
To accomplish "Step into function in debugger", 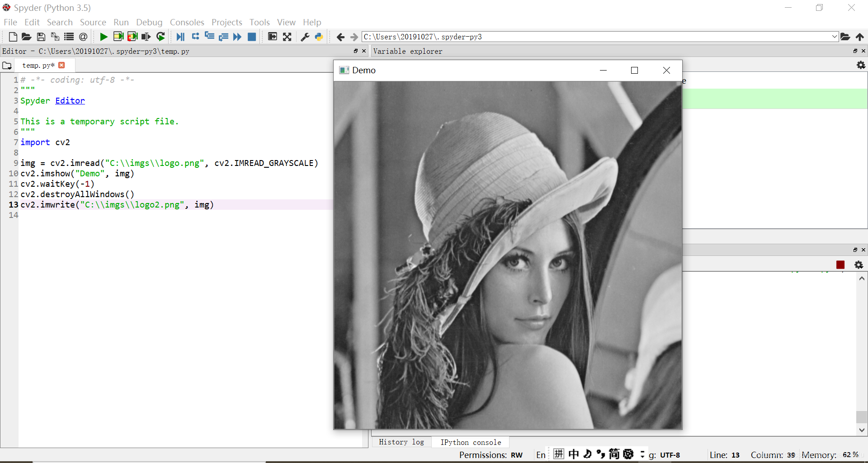I will pyautogui.click(x=209, y=37).
